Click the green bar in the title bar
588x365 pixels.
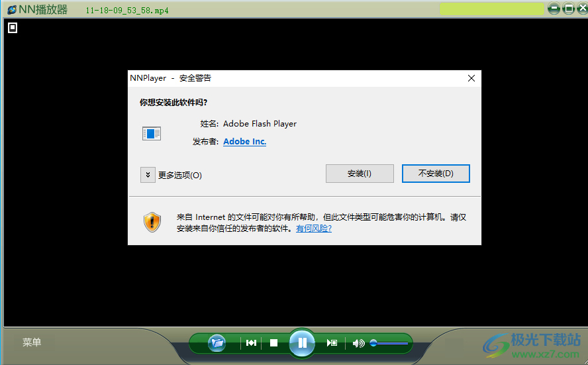(x=491, y=9)
